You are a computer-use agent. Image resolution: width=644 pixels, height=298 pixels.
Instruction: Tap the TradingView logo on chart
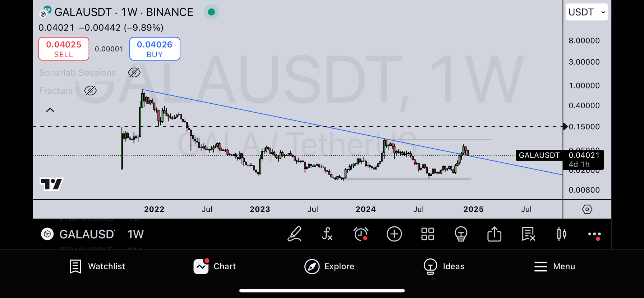coord(52,184)
